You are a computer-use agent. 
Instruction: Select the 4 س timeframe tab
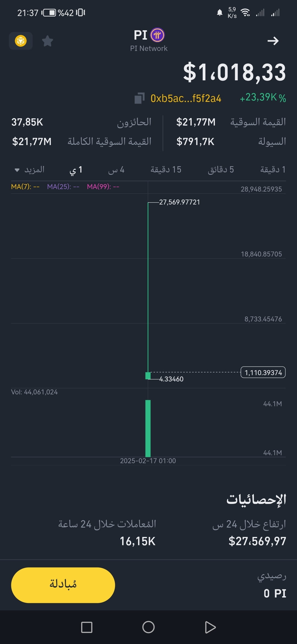tap(116, 170)
